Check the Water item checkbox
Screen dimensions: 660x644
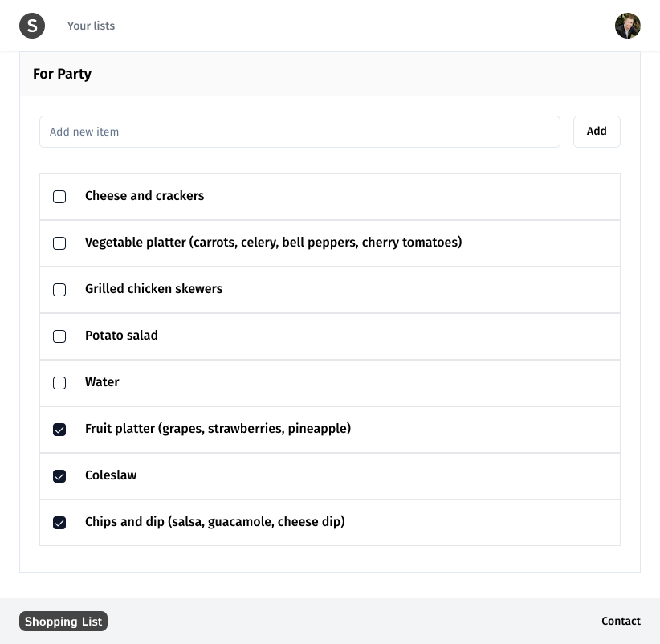point(59,383)
